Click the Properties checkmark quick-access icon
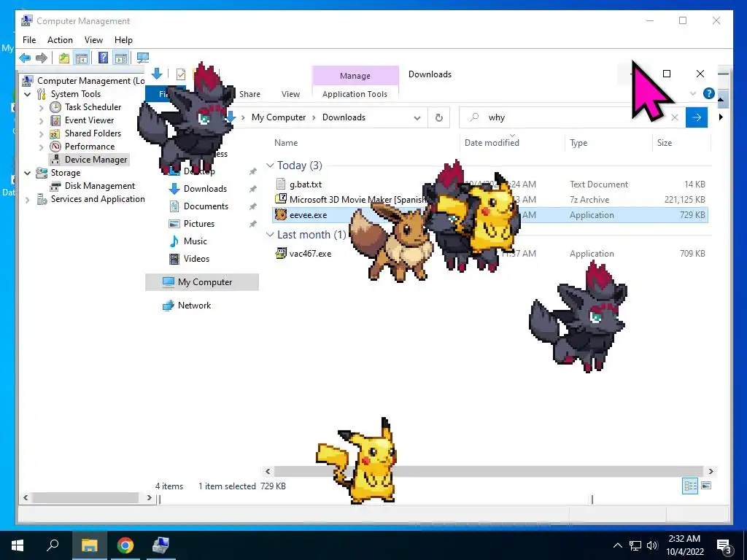 (181, 74)
